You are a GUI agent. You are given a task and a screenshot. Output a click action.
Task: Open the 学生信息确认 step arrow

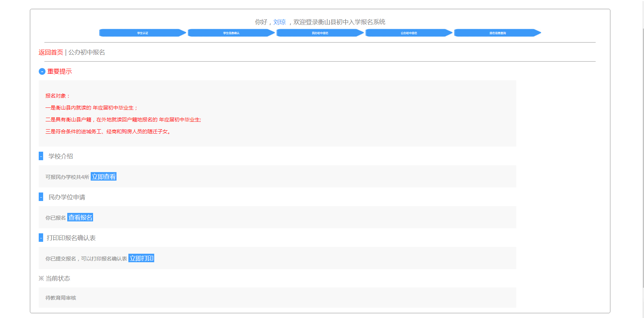[x=231, y=33]
